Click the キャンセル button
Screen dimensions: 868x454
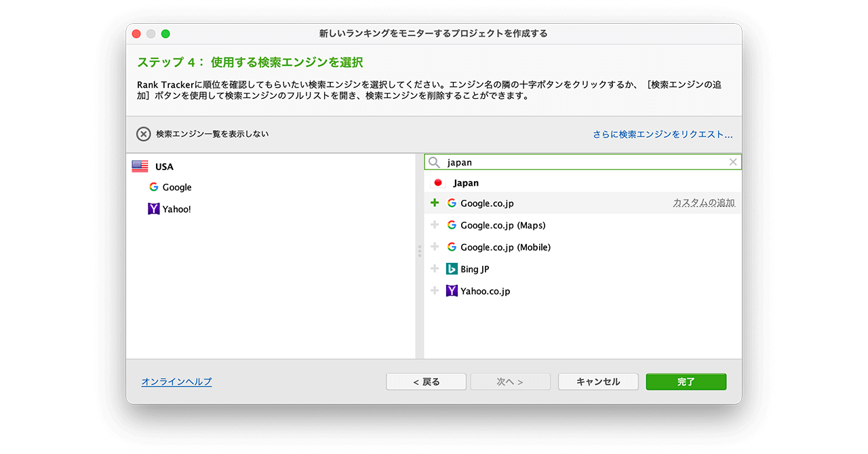pos(598,382)
